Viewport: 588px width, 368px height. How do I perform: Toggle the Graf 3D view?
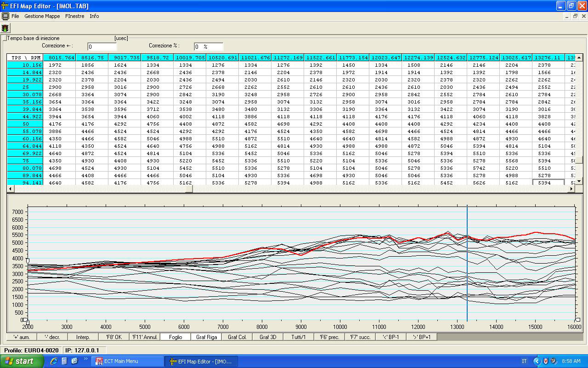pos(268,337)
